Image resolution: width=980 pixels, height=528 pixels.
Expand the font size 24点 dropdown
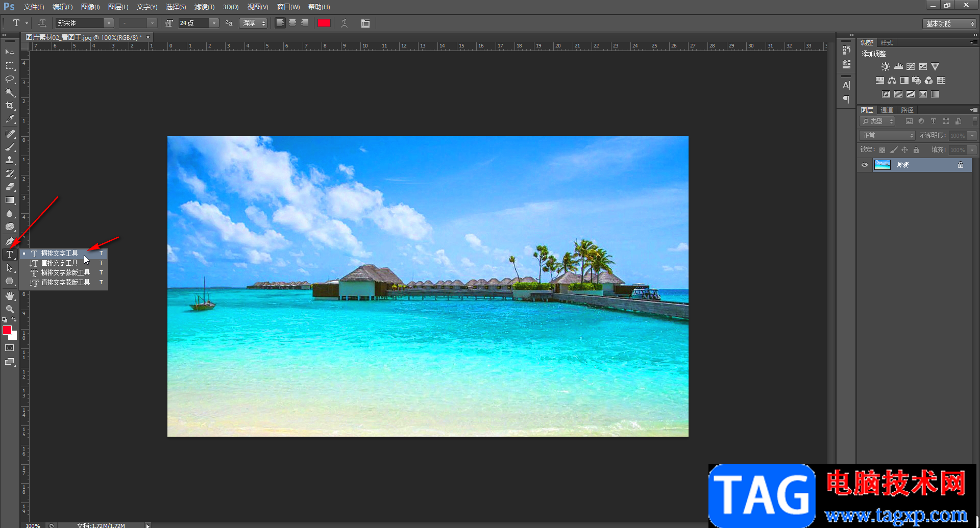(214, 23)
